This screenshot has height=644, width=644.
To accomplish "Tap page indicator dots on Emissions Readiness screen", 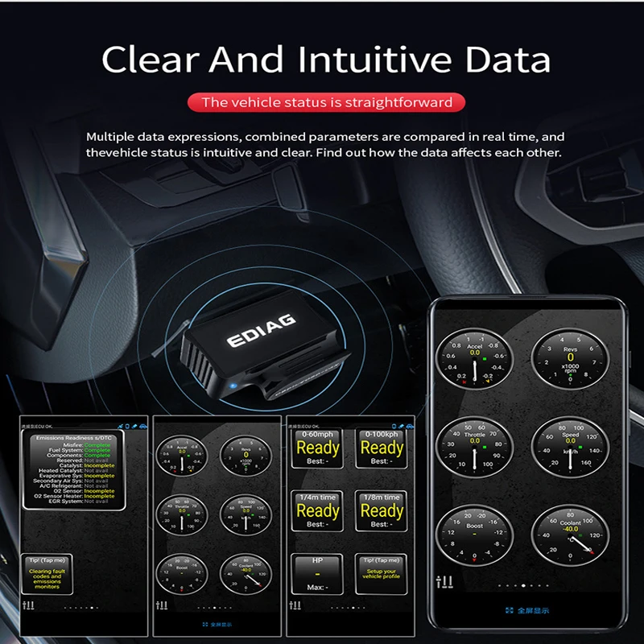I will tap(81, 608).
